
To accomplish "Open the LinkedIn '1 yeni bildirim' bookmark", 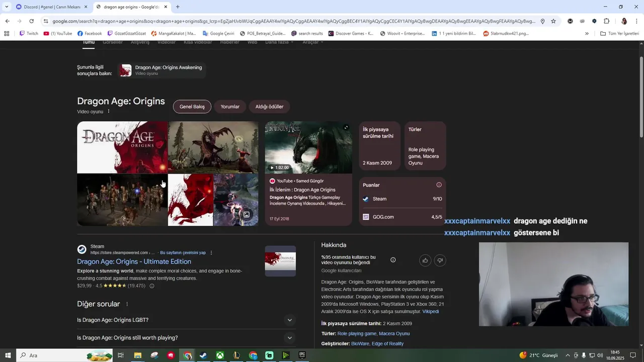I will pos(454,34).
